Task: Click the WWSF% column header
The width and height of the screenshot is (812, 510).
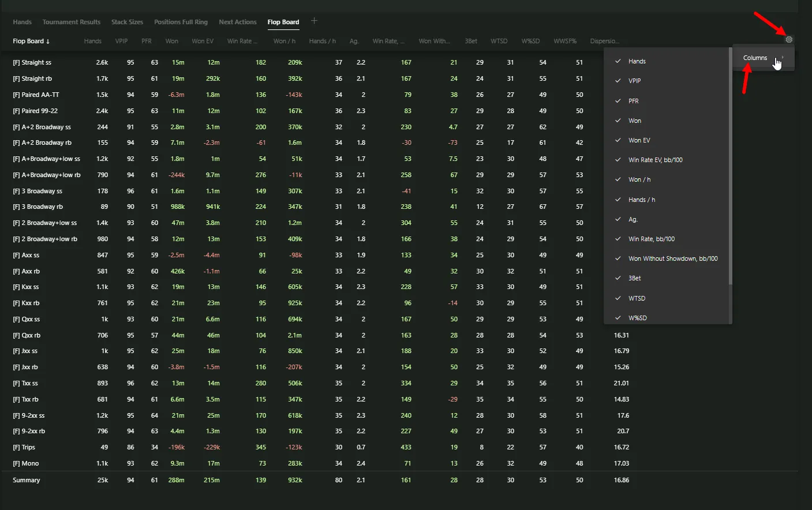Action: [x=564, y=41]
